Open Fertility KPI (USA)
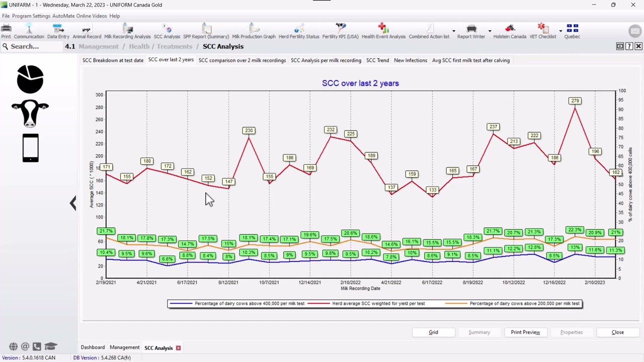 pos(341,32)
